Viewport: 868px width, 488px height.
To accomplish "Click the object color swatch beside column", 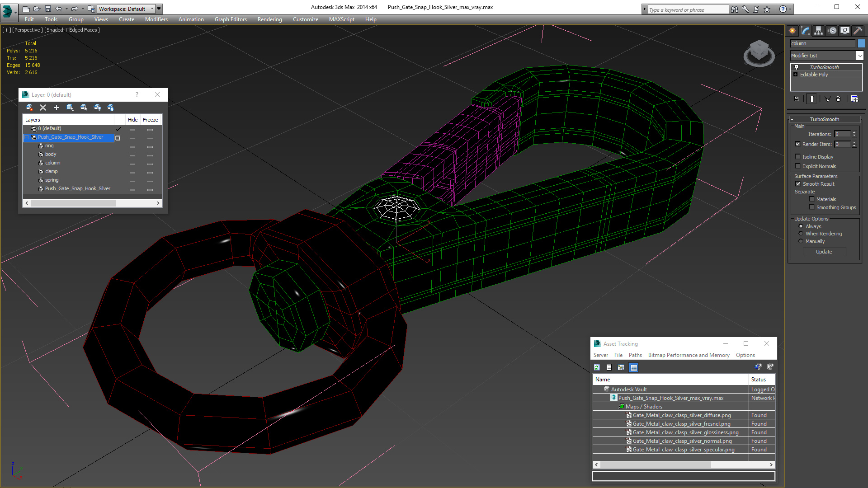I will 861,43.
